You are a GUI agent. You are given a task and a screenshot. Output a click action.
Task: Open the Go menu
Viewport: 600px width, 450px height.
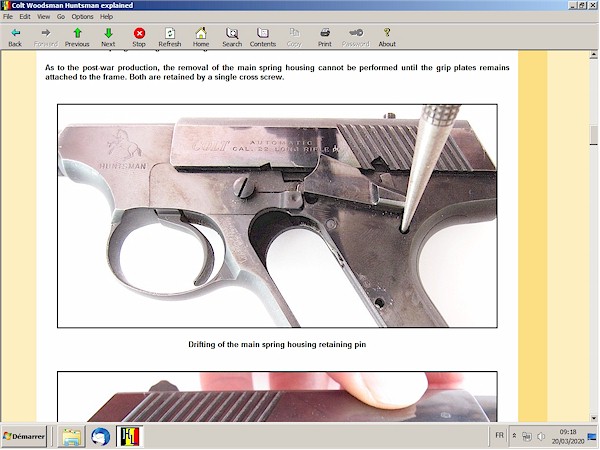tap(61, 16)
